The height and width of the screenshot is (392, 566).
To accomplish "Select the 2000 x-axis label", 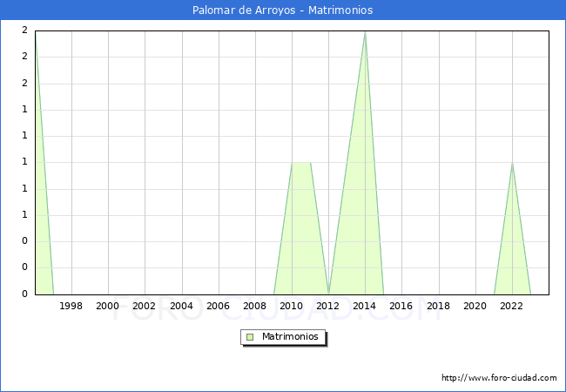I will click(108, 306).
